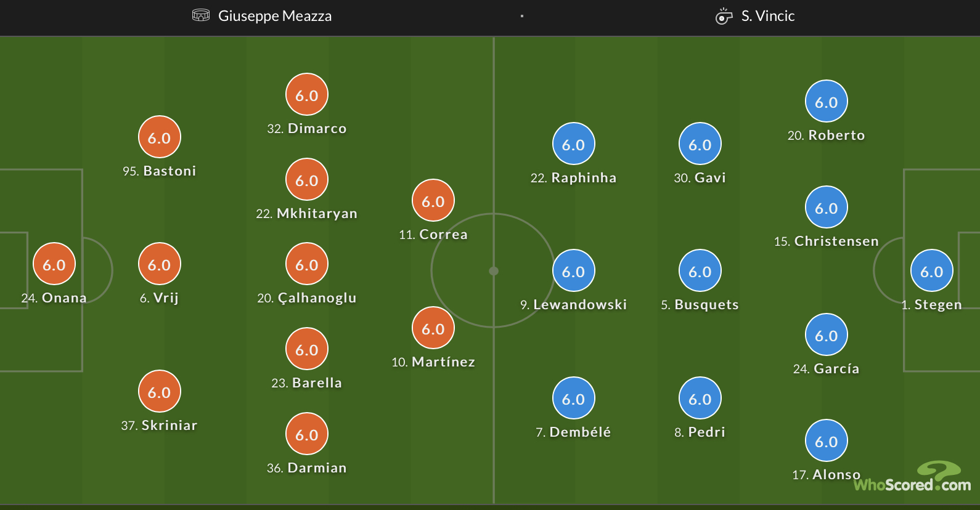Select Dimarco's orange rating badge
This screenshot has height=510, width=980.
pyautogui.click(x=306, y=95)
